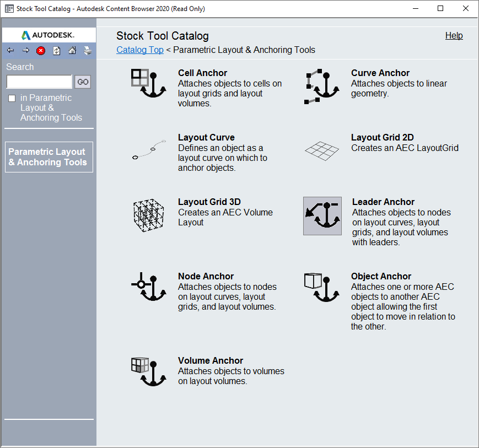Open the Help link
479x448 pixels.
tap(454, 35)
